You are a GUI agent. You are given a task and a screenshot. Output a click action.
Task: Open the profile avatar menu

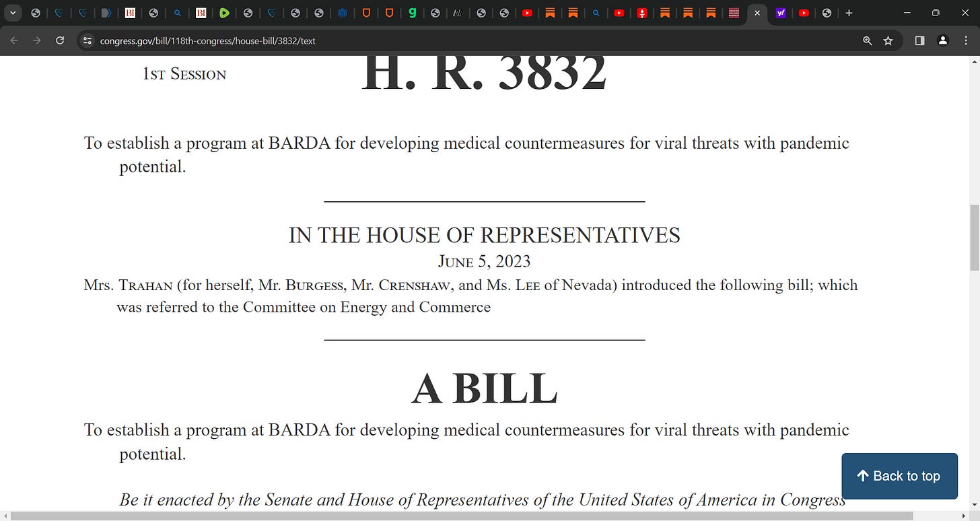point(943,40)
